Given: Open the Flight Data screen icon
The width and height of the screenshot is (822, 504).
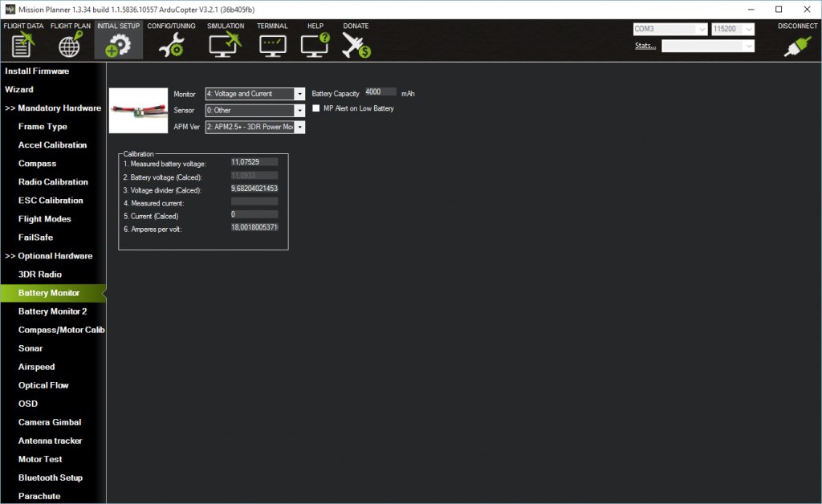Looking at the screenshot, I should coord(22,44).
